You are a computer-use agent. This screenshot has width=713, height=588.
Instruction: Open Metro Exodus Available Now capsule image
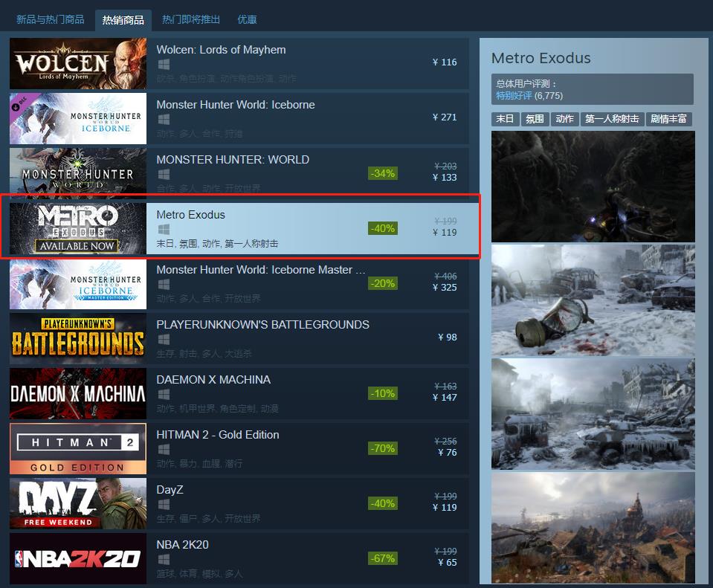click(78, 228)
